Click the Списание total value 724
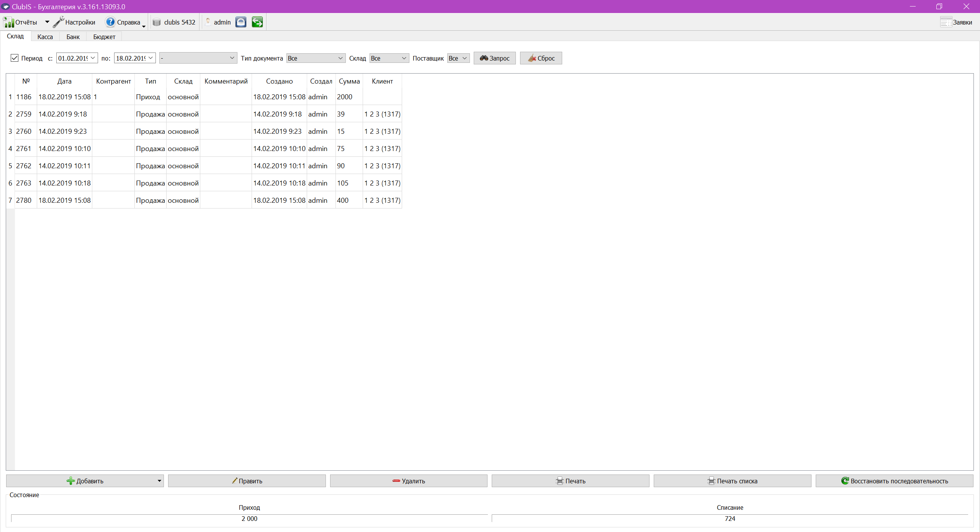980x532 pixels. click(x=730, y=518)
